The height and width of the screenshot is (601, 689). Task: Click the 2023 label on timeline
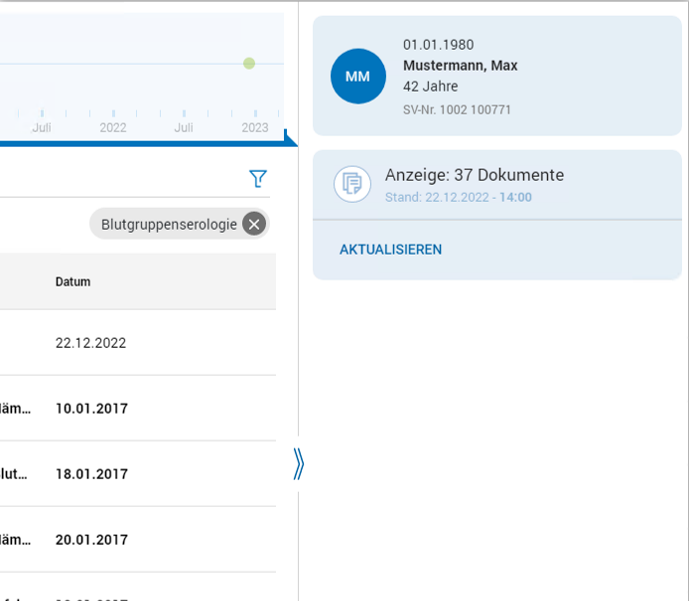(255, 127)
